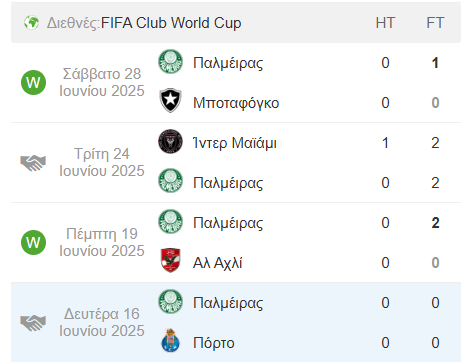Click the handshake draw icon for Δευτέρα 16

pyautogui.click(x=33, y=323)
